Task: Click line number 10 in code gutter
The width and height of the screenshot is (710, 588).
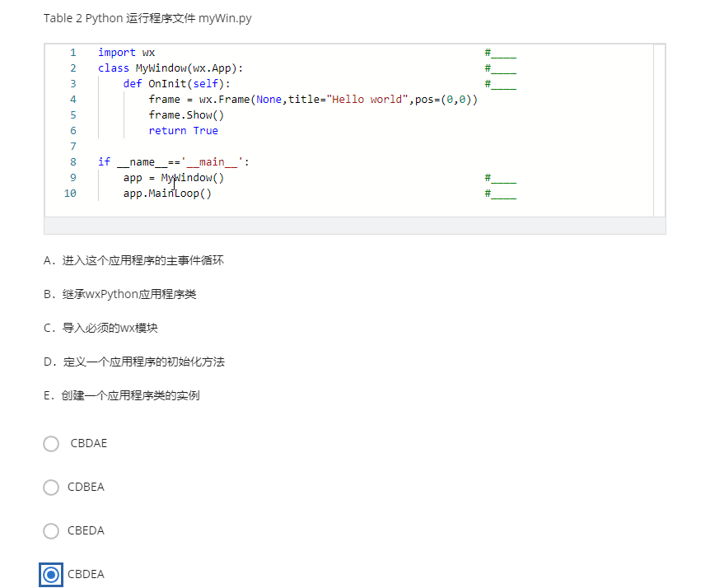Action: [x=70, y=194]
